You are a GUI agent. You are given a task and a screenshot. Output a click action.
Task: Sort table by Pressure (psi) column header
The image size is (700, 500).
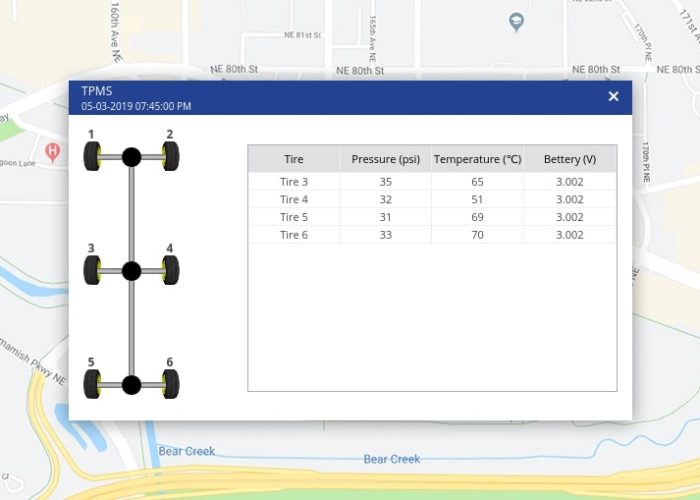click(x=386, y=159)
